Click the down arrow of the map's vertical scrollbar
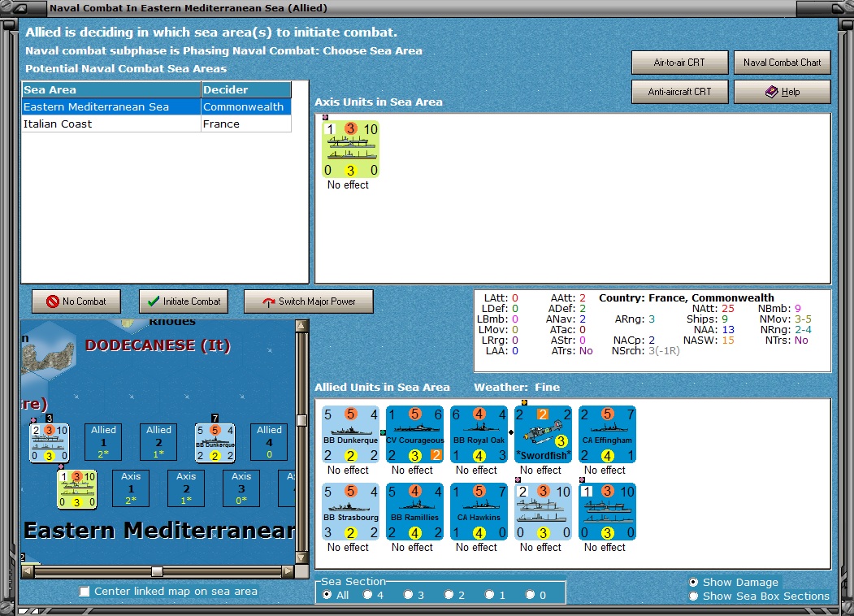The height and width of the screenshot is (616, 854). click(301, 557)
